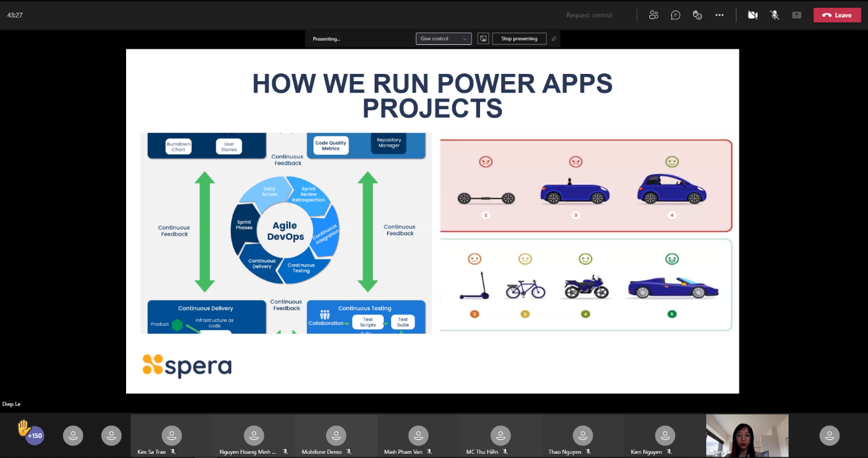Click the Presenting... status label

pos(326,39)
